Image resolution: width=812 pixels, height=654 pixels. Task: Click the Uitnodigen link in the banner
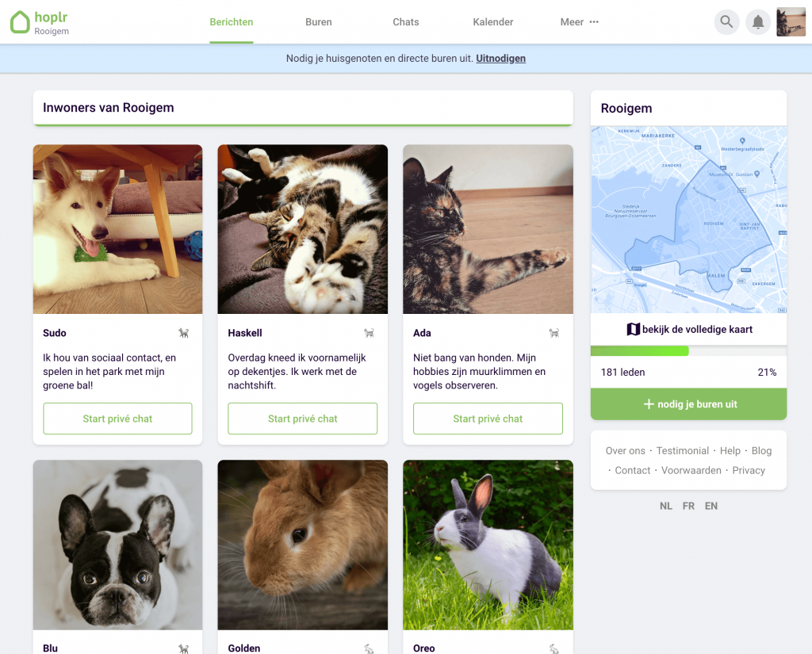(501, 59)
